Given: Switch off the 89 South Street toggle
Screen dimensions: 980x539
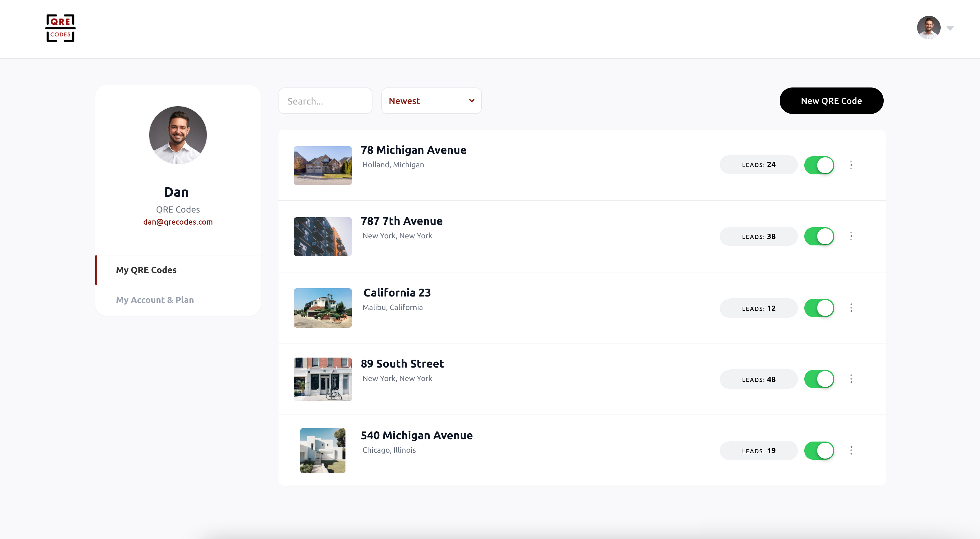Looking at the screenshot, I should click(819, 379).
